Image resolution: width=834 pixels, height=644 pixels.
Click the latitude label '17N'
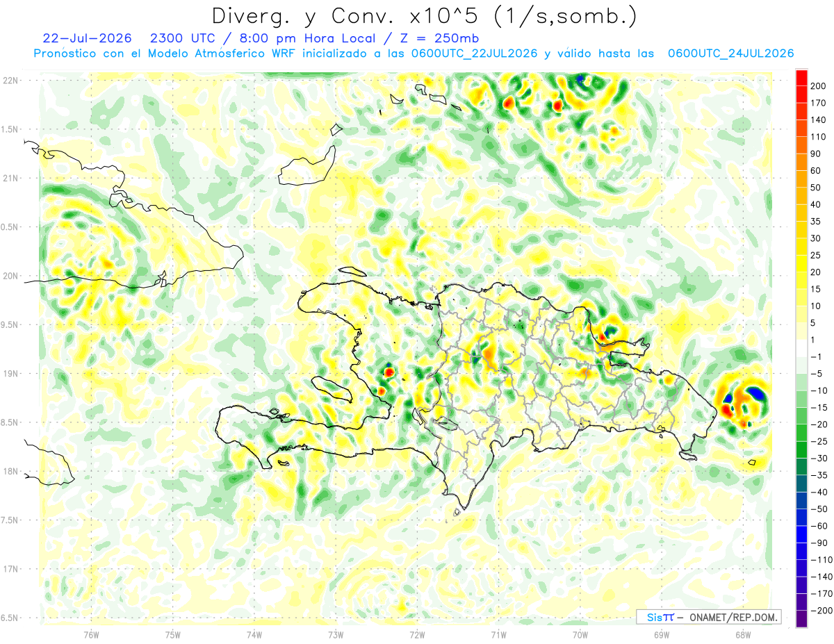[10, 569]
